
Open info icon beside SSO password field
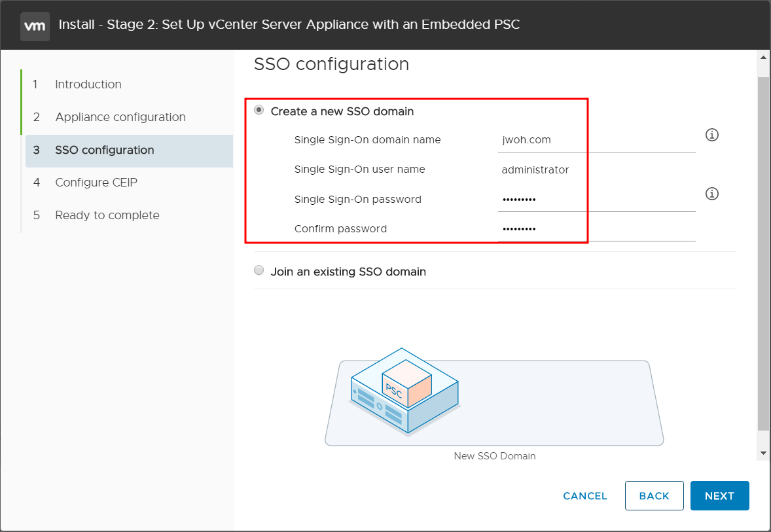(712, 194)
